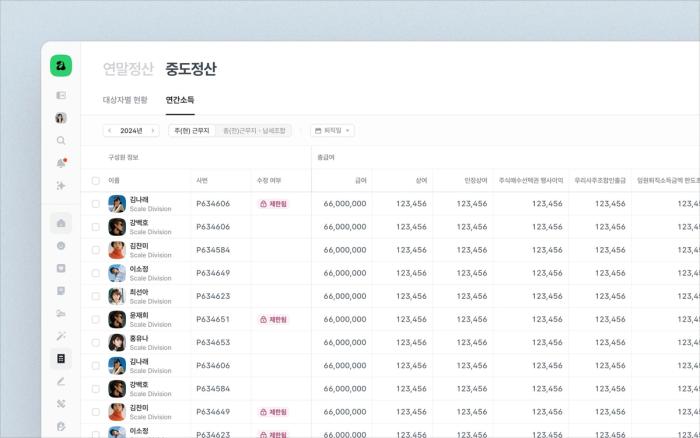The image size is (700, 438).
Task: Select the active document list sidebar icon
Action: 61,359
